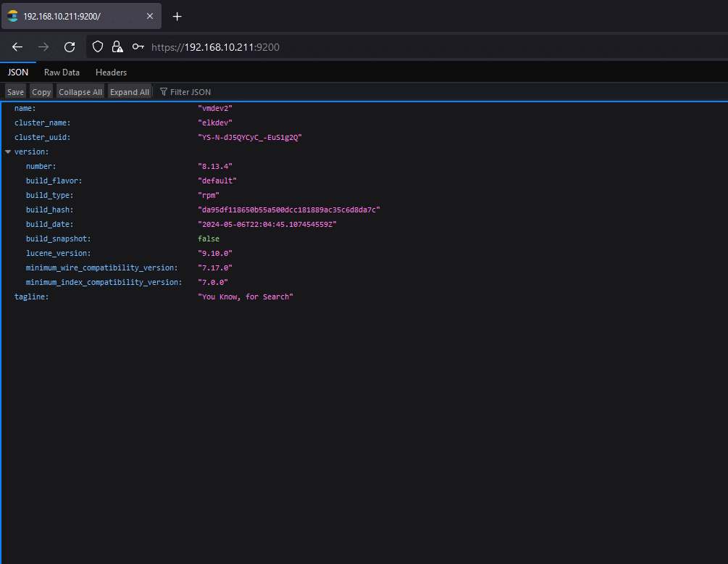Click the back navigation arrow
The width and height of the screenshot is (728, 564).
(x=17, y=47)
